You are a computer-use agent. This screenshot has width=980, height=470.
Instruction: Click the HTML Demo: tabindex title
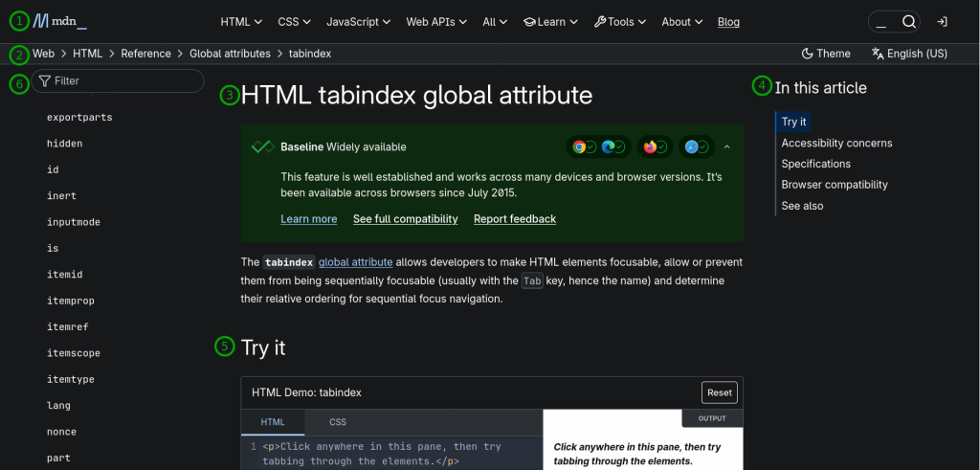[x=306, y=392]
